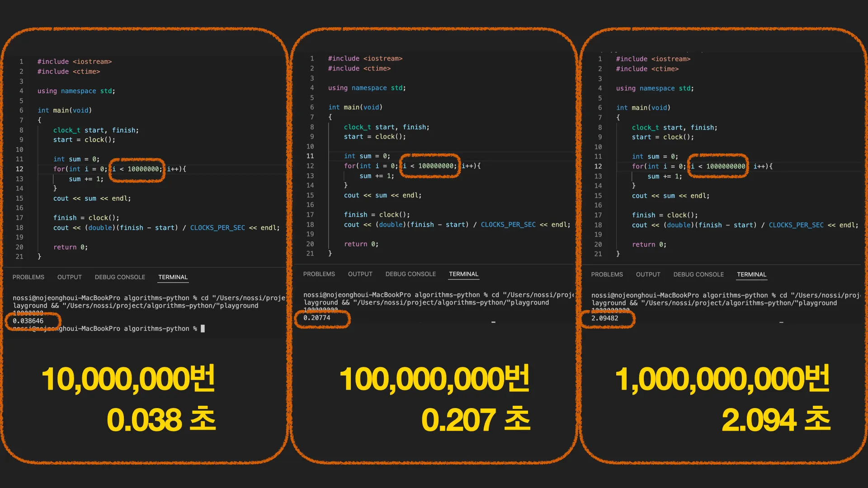Open PROBLEMS tab in right panel
The width and height of the screenshot is (868, 488).
tap(607, 274)
